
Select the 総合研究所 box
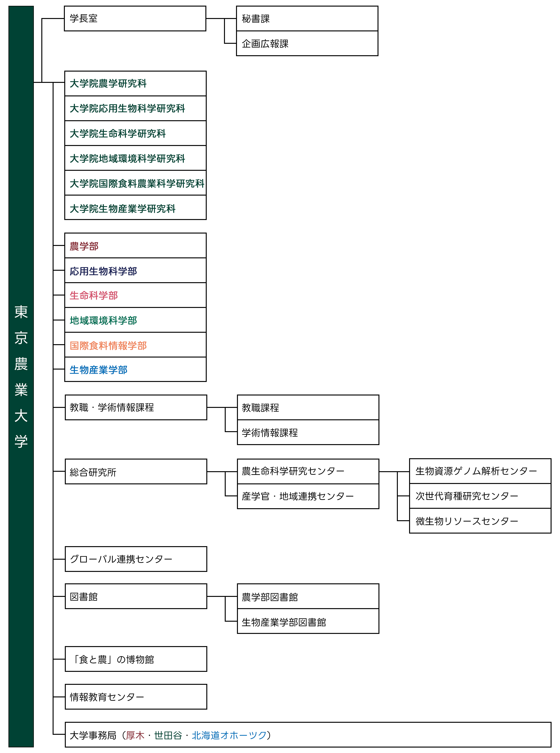(136, 472)
